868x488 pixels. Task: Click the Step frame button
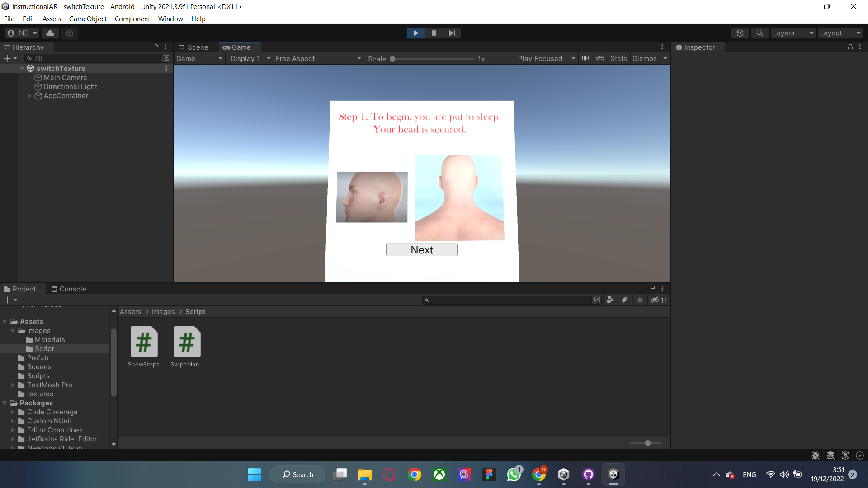pyautogui.click(x=452, y=33)
